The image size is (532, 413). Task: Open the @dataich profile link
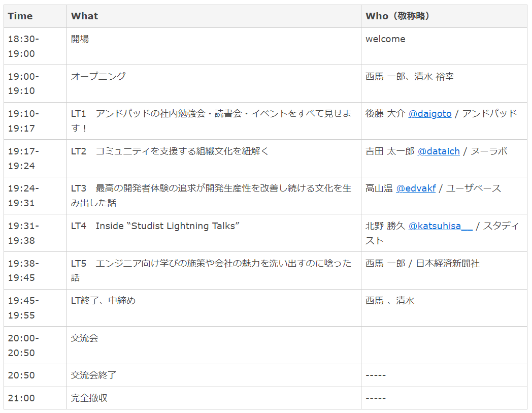click(439, 151)
